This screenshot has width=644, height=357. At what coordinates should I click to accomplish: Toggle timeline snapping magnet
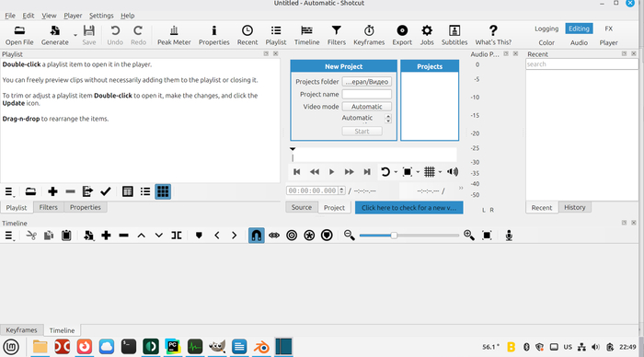[257, 236]
